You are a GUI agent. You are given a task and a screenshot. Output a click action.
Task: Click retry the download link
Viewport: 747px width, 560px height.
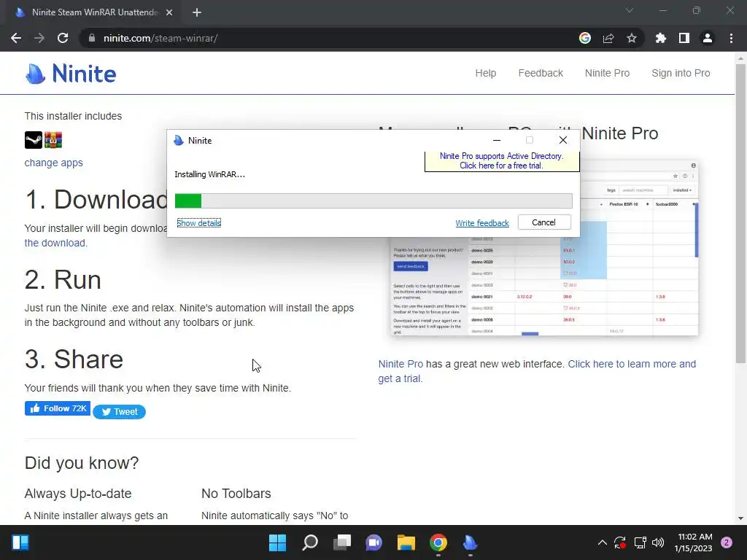(x=55, y=243)
